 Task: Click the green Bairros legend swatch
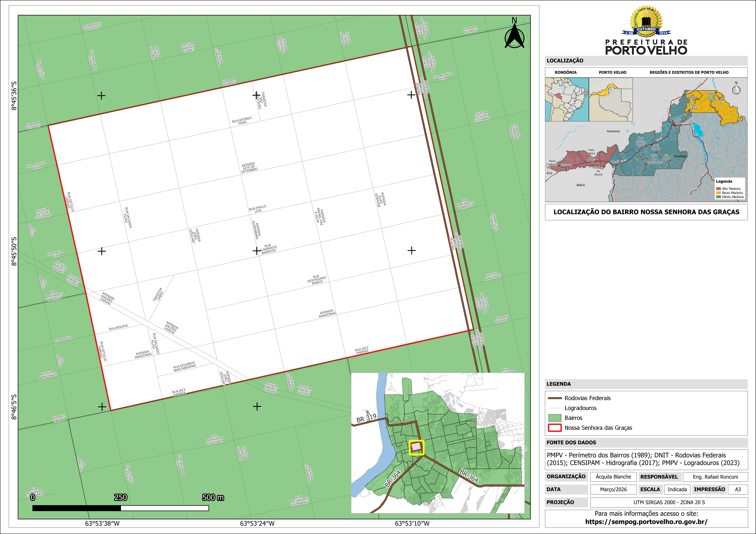[x=555, y=418]
